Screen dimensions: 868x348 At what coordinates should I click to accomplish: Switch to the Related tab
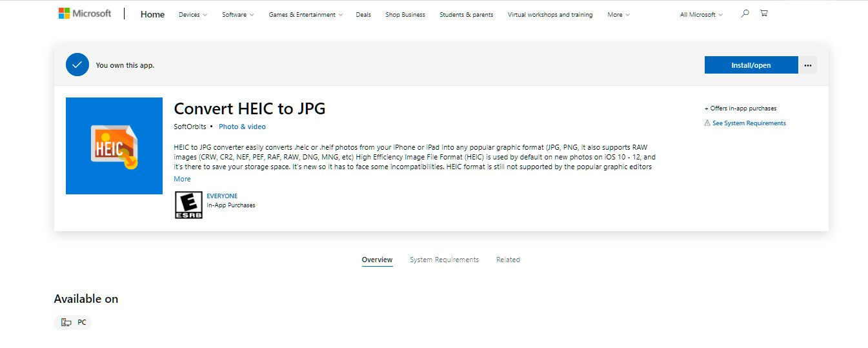(508, 260)
